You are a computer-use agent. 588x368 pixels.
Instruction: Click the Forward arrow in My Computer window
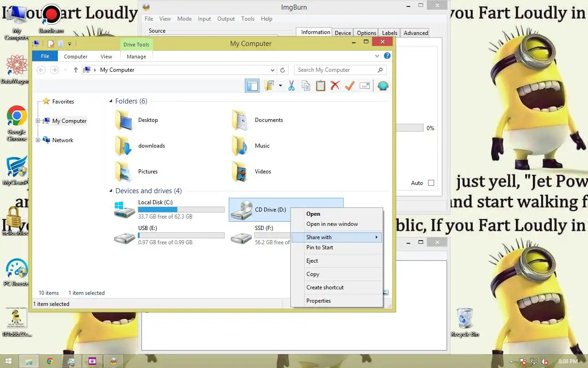coord(54,70)
